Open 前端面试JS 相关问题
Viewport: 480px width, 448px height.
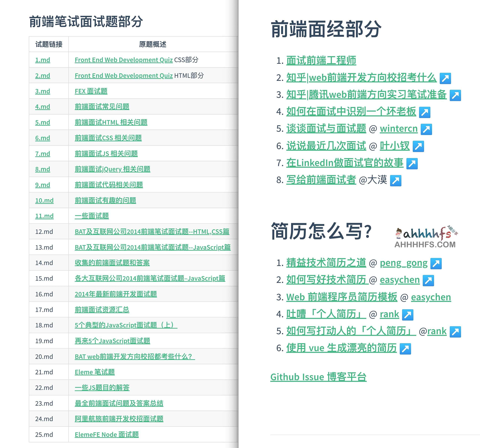(x=106, y=154)
